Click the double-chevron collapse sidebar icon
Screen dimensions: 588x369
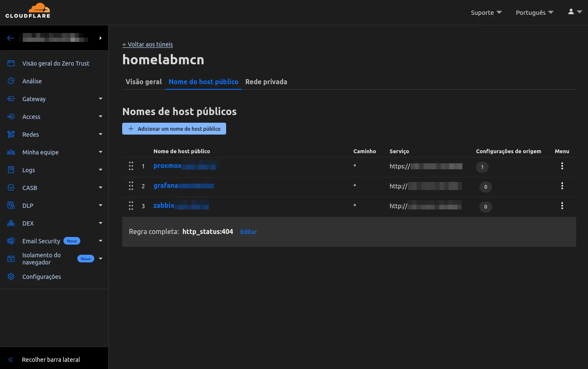[11, 360]
